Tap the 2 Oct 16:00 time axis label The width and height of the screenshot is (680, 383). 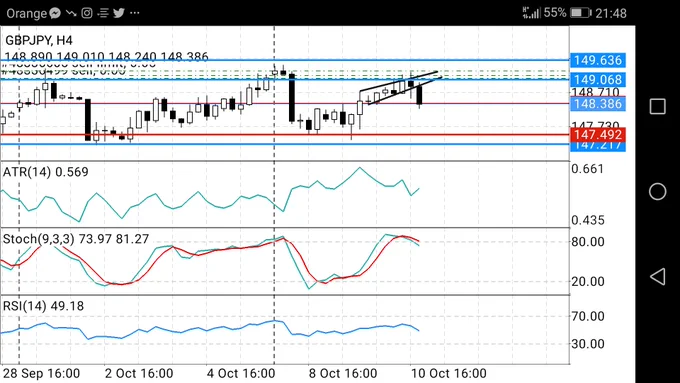[139, 373]
